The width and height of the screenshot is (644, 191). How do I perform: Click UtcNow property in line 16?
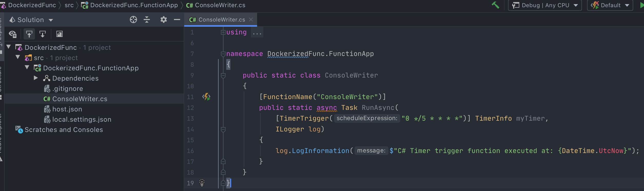point(611,151)
